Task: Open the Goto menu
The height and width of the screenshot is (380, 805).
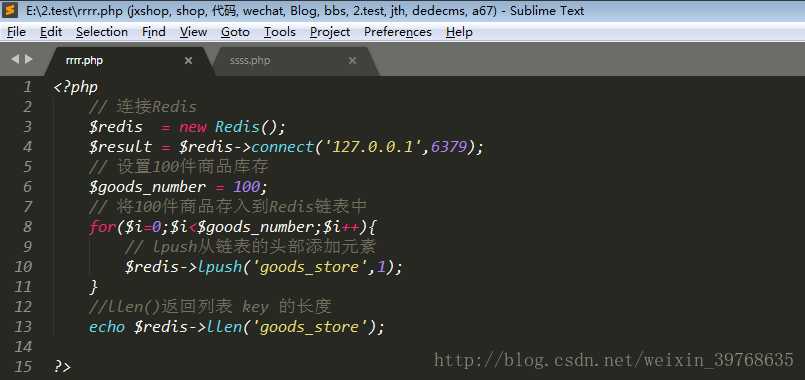Action: click(235, 32)
